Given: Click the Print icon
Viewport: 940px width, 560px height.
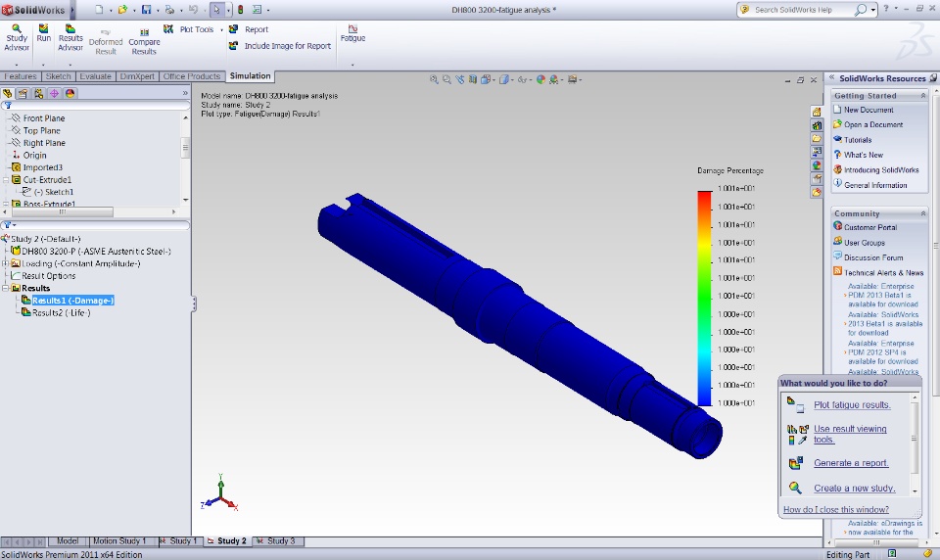Looking at the screenshot, I should (x=169, y=10).
